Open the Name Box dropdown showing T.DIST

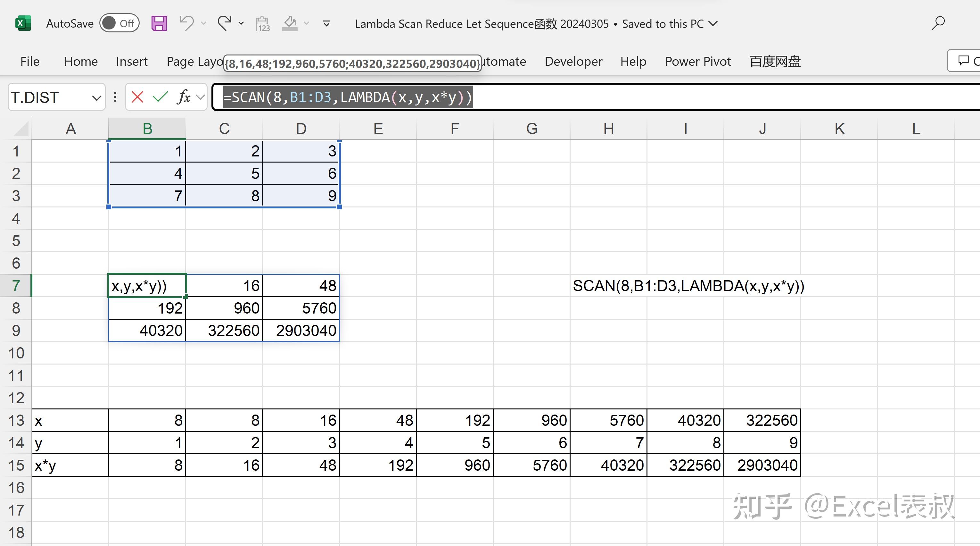point(96,97)
